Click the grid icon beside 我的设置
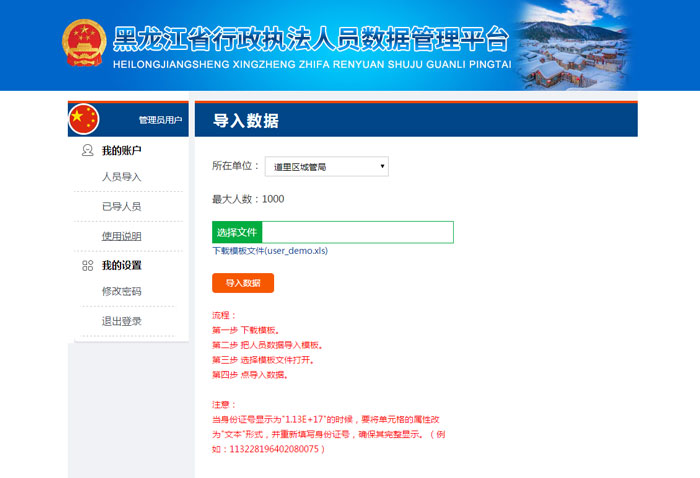This screenshot has width=700, height=478. 88,266
